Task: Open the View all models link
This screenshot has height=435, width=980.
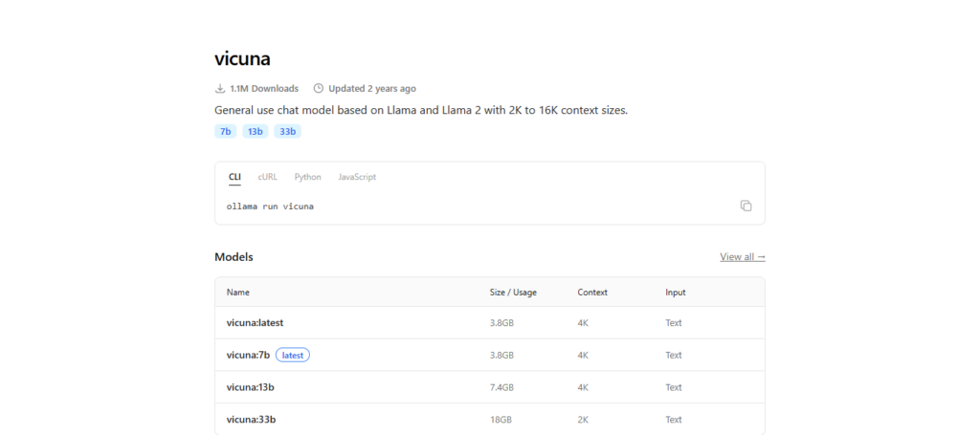Action: click(x=743, y=257)
